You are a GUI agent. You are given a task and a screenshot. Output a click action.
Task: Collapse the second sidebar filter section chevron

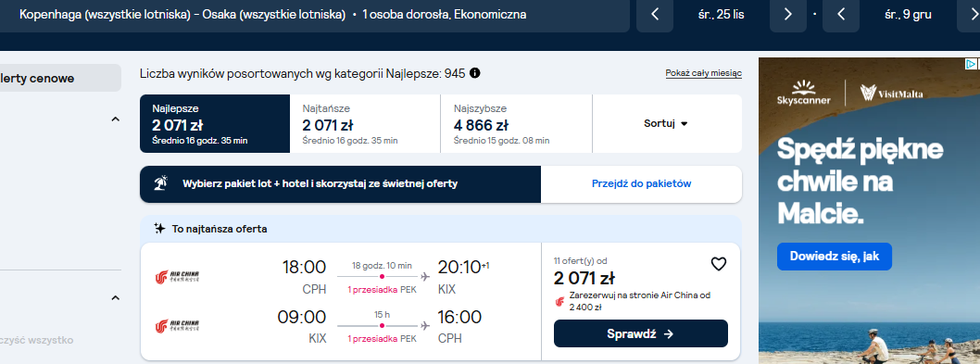point(115,297)
